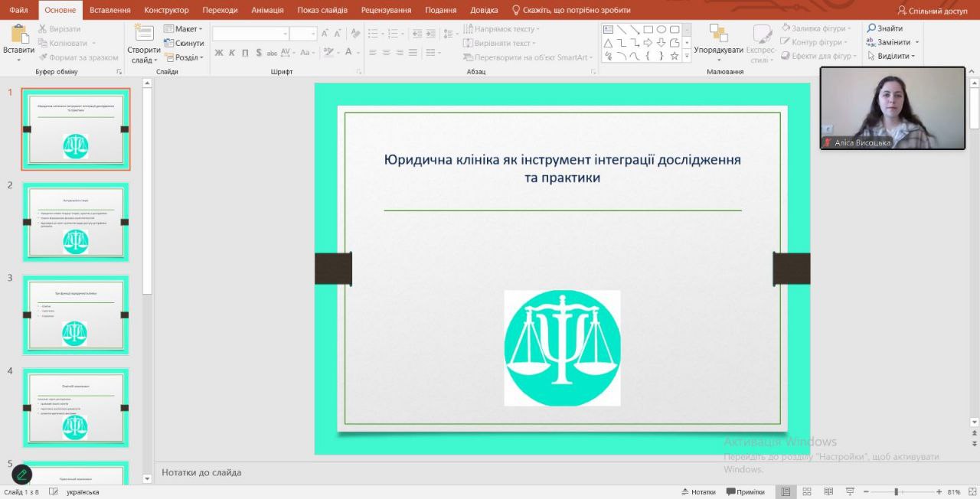Open the Конструктор ribbon tab

(166, 10)
